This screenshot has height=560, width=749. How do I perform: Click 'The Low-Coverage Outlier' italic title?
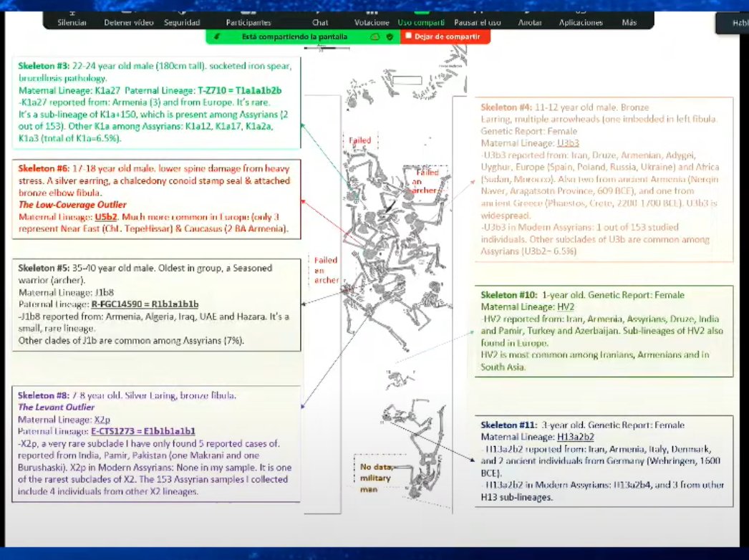72,205
